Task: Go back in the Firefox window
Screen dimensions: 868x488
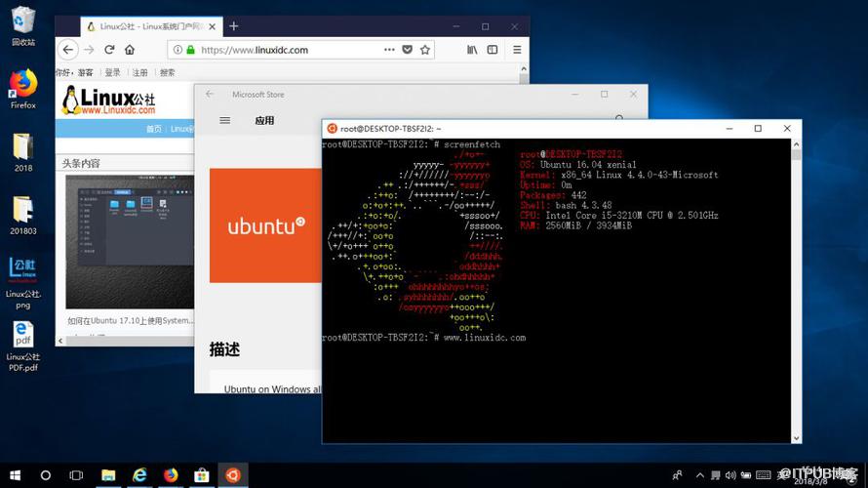Action: point(67,50)
